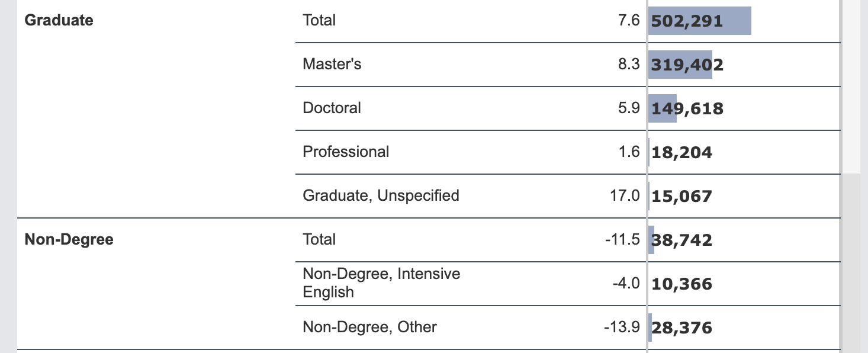Image resolution: width=868 pixels, height=353 pixels.
Task: Click the Graduate category header cell
Action: pos(59,20)
